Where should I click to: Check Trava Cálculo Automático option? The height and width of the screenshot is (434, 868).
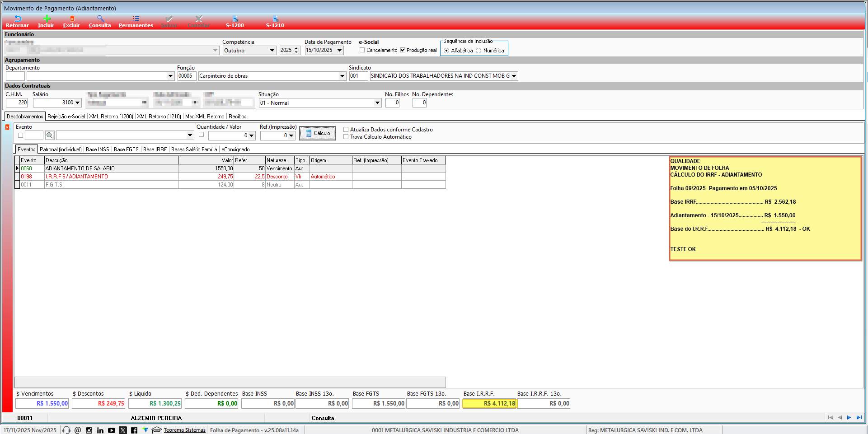(346, 137)
